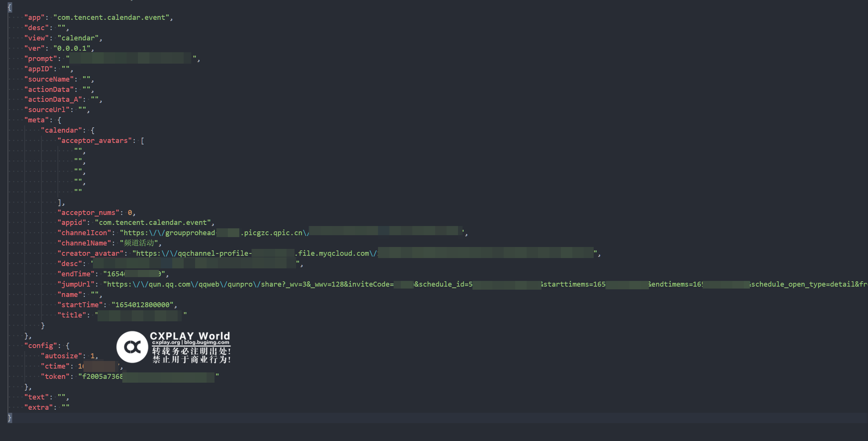Click the "endTime" key
This screenshot has width=868, height=441.
tap(76, 274)
